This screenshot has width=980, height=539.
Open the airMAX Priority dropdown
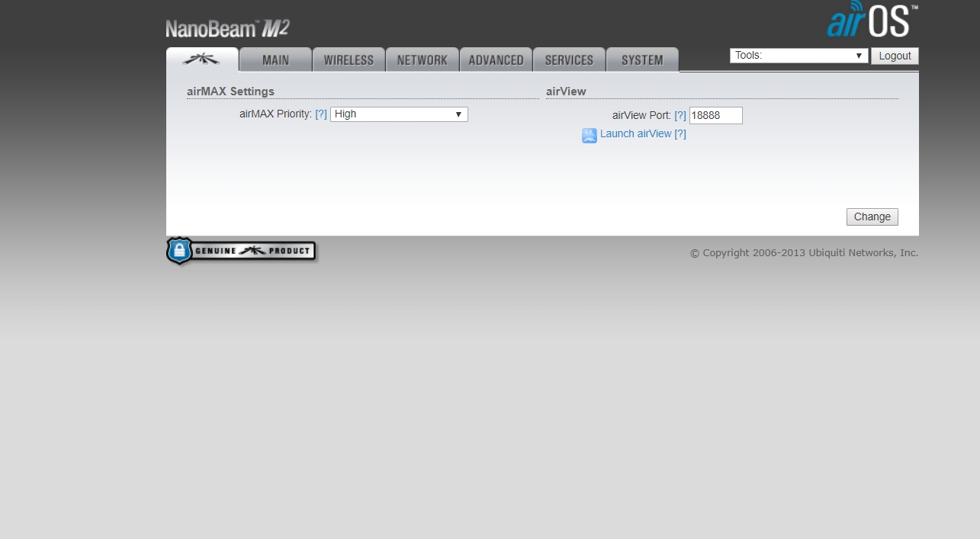399,114
